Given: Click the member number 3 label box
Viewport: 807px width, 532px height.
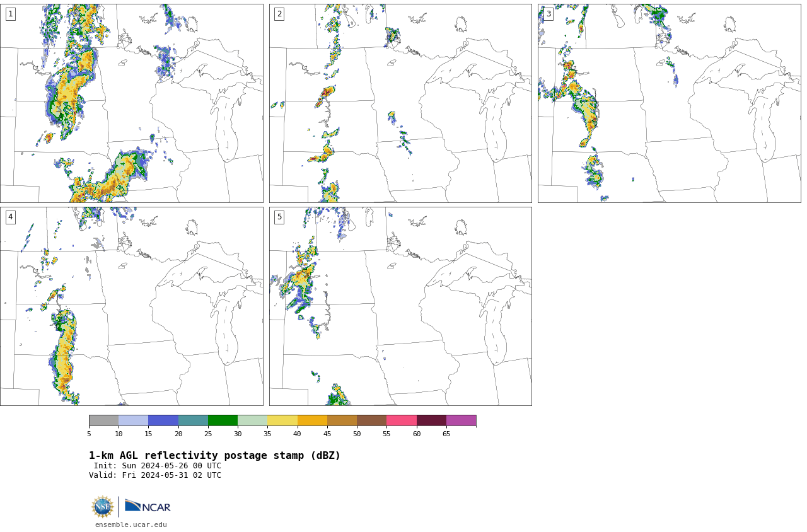Looking at the screenshot, I should 549,14.
